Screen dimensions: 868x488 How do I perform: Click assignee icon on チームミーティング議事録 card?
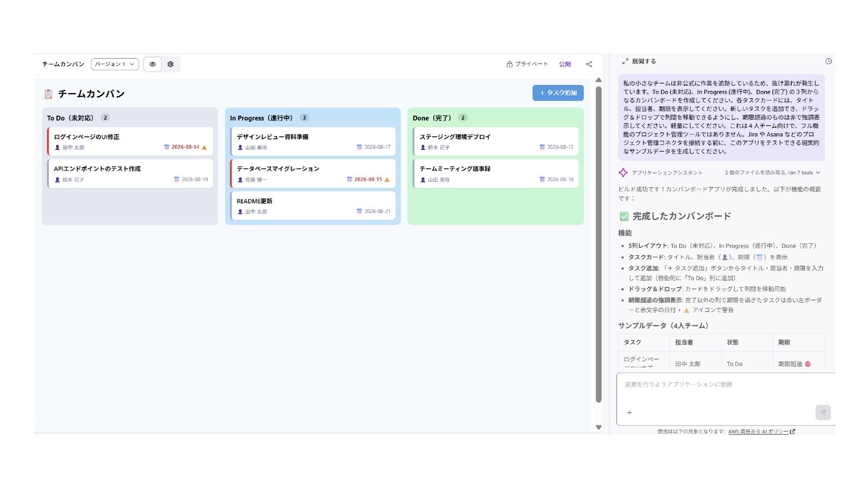(423, 180)
